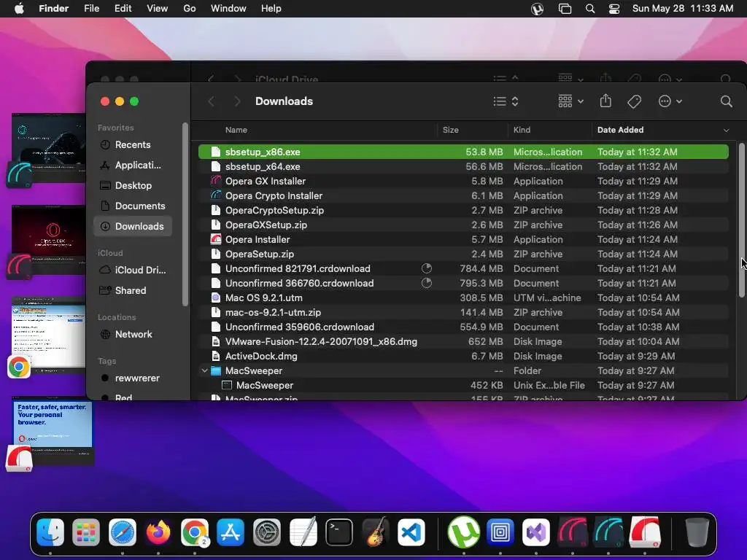Open the Edit menu
This screenshot has width=747, height=560.
click(123, 9)
